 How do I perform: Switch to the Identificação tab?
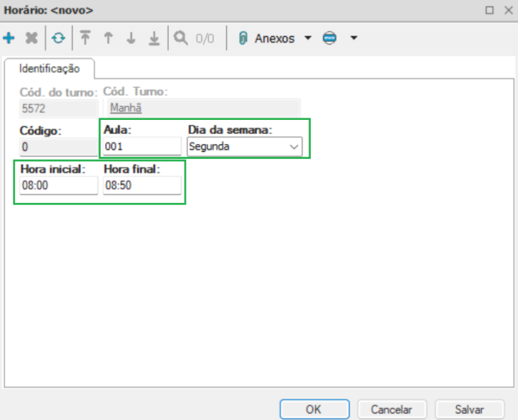(49, 68)
